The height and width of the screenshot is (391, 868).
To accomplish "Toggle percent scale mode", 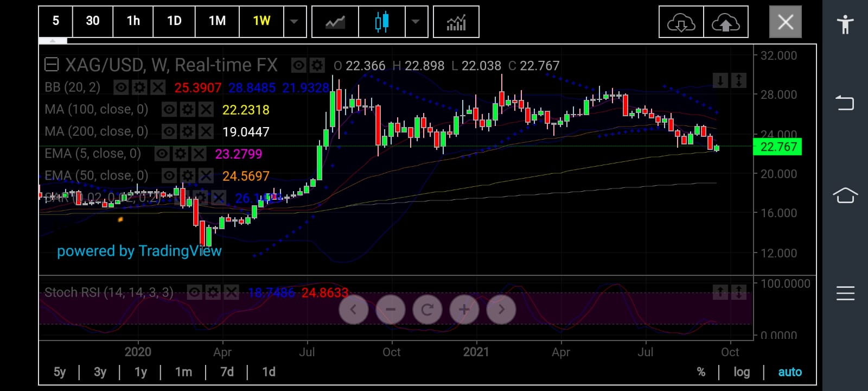I will tap(701, 372).
